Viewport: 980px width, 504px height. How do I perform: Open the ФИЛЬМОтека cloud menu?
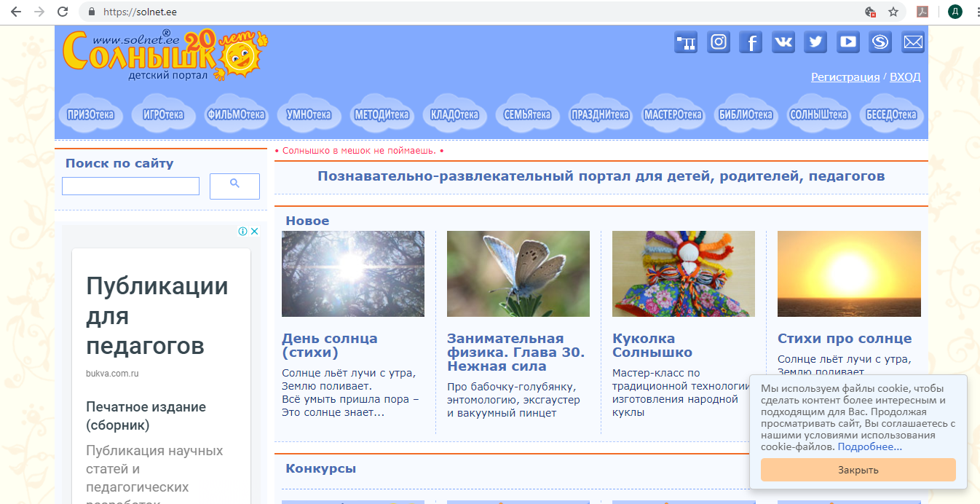tap(236, 114)
